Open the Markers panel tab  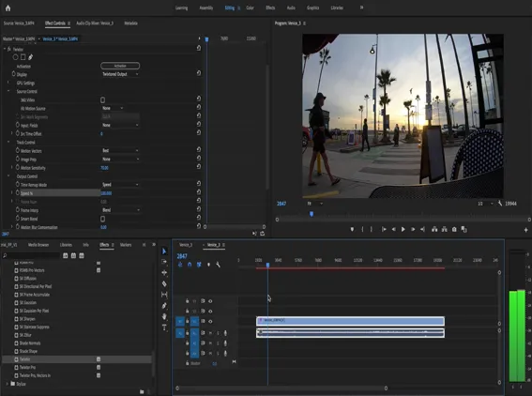(x=126, y=245)
